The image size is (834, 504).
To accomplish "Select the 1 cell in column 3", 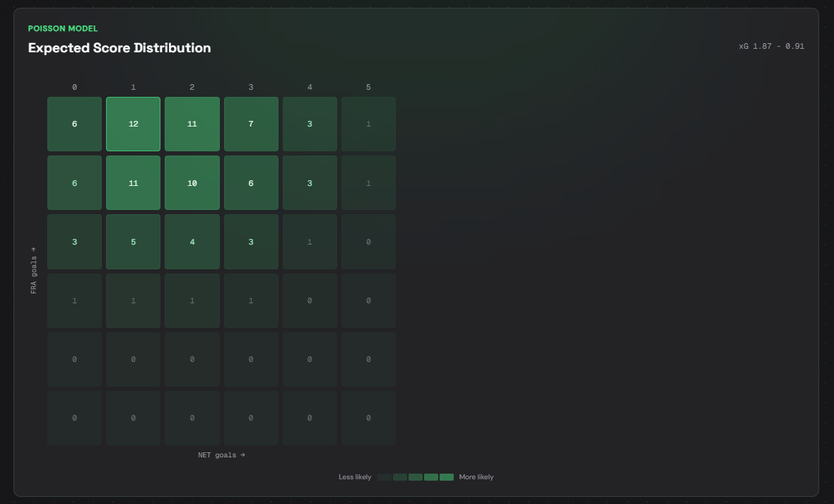I will click(x=251, y=300).
